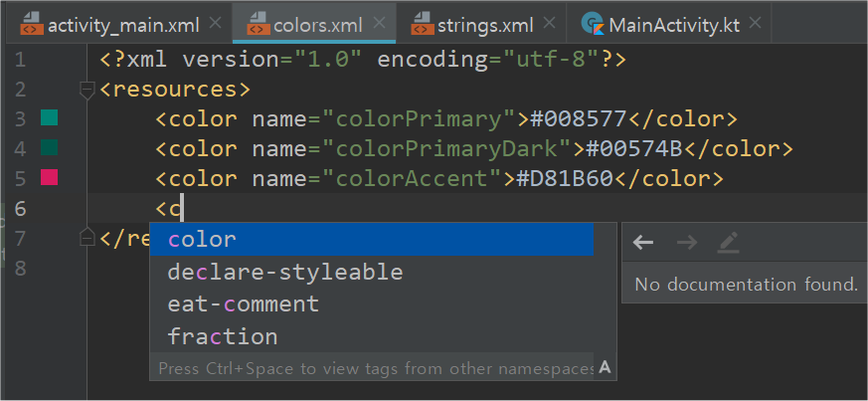Image resolution: width=868 pixels, height=401 pixels.
Task: Switch to the MainActivity.kt tab
Action: click(x=668, y=24)
